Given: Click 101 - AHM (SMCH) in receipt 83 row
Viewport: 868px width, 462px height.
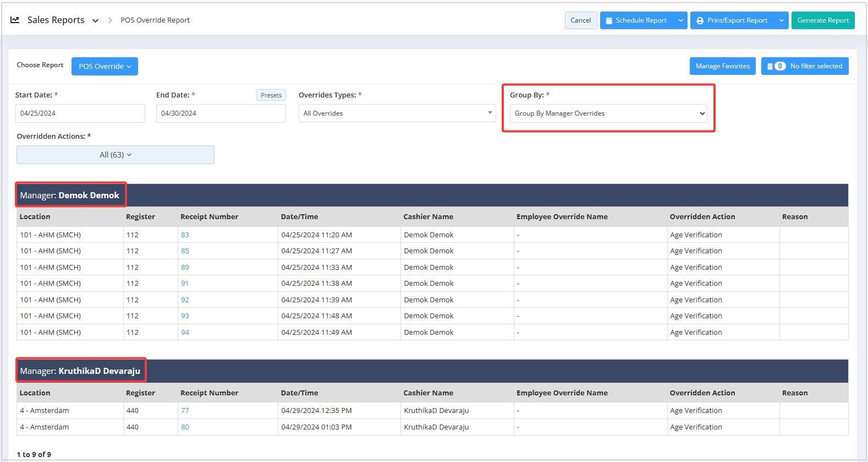Looking at the screenshot, I should pos(50,235).
